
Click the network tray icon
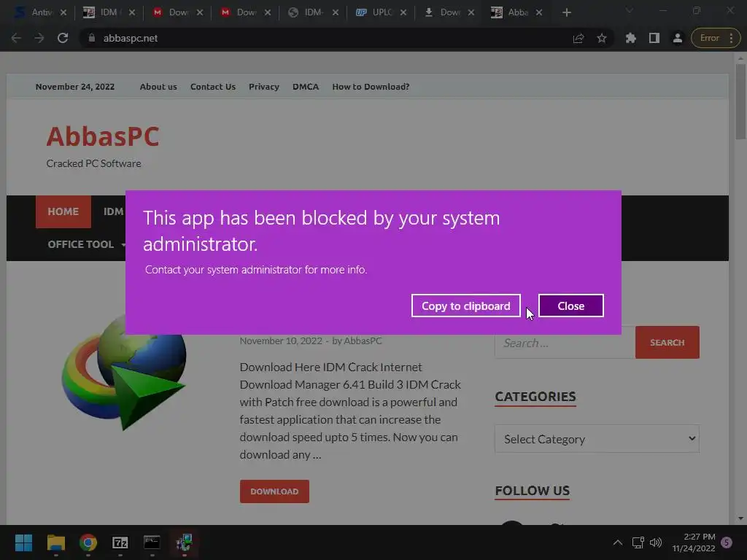[638, 542]
